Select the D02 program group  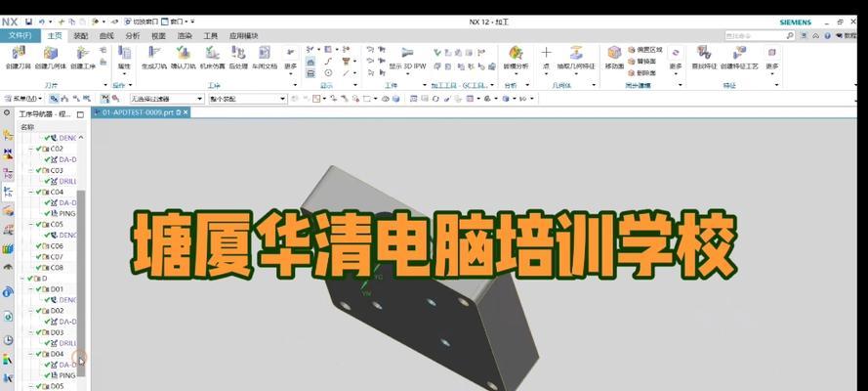(x=57, y=311)
